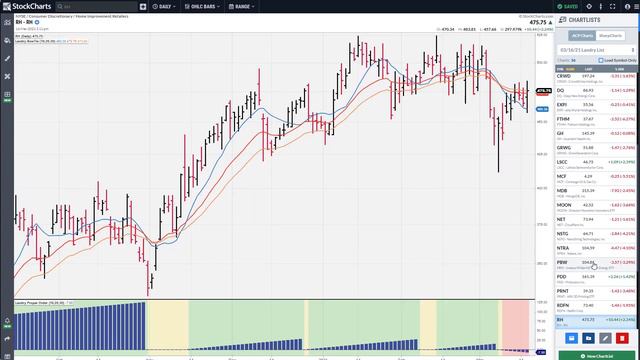This screenshot has width=640, height=360.
Task: Click the symbol search field
Action: (97, 7)
